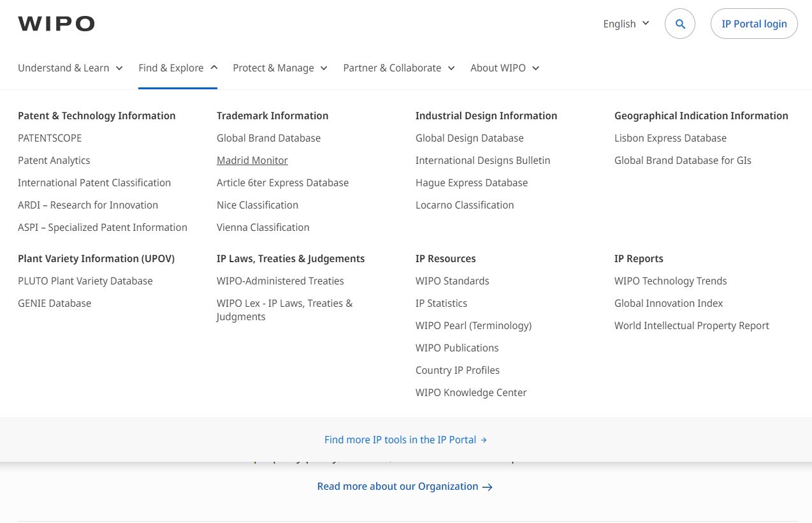Open Hague Express Database
Image resolution: width=812 pixels, height=523 pixels.
point(472,183)
